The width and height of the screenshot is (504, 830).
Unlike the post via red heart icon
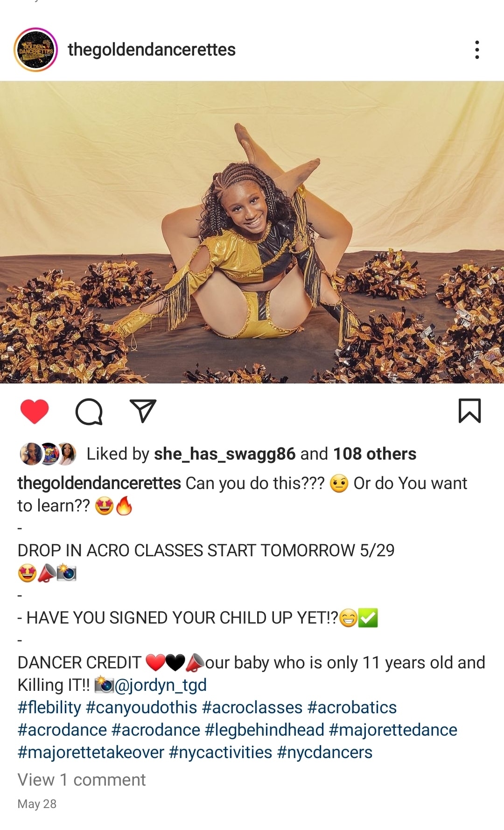coord(35,411)
